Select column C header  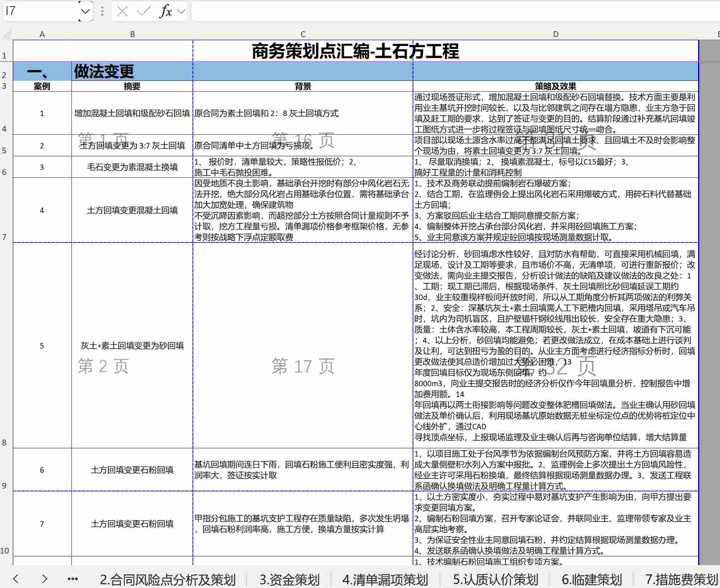pos(303,34)
